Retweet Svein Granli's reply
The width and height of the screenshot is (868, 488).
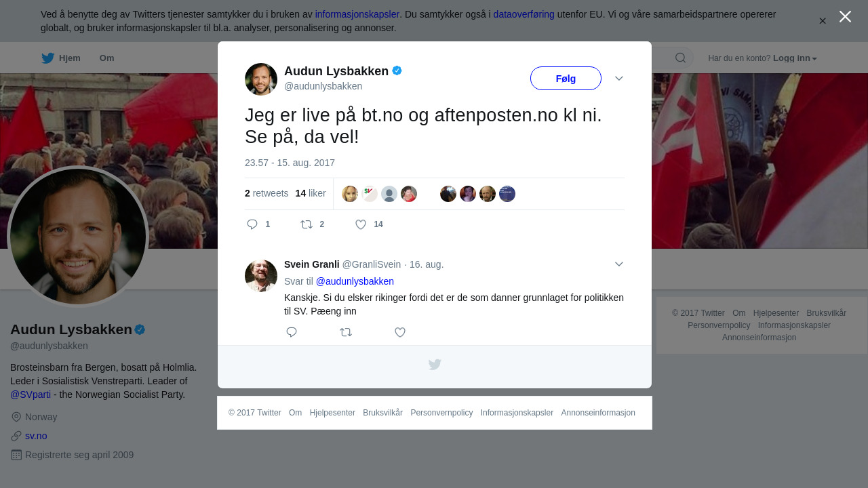coord(346,332)
